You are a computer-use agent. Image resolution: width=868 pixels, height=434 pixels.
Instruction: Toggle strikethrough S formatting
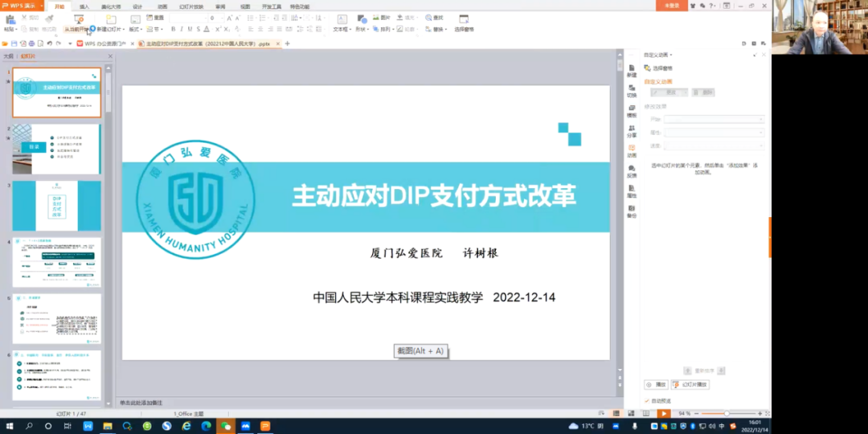tap(199, 29)
